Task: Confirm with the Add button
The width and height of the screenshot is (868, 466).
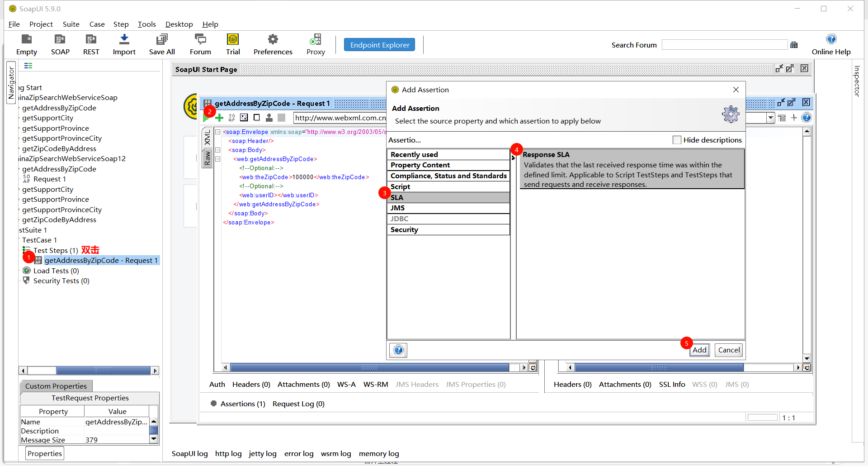Action: [x=699, y=350]
